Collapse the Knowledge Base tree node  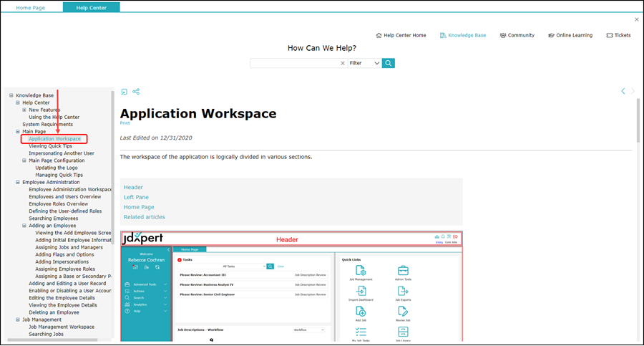point(11,95)
